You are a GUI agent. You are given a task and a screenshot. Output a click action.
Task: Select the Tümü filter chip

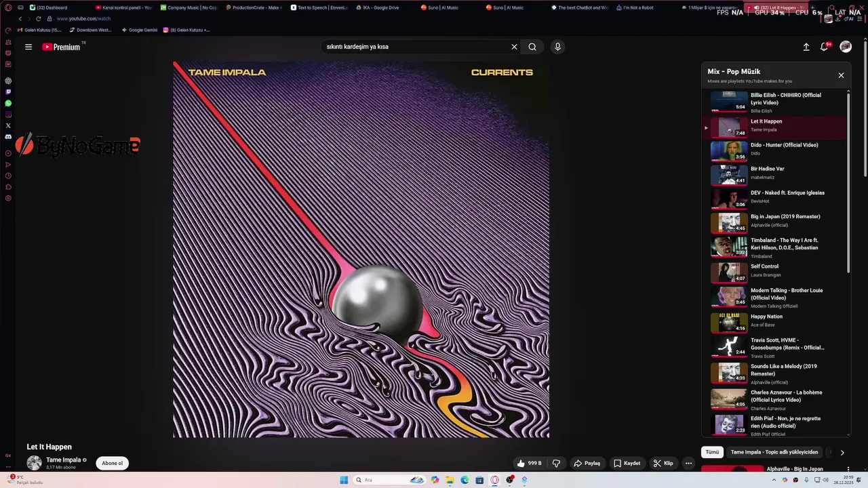(x=712, y=452)
